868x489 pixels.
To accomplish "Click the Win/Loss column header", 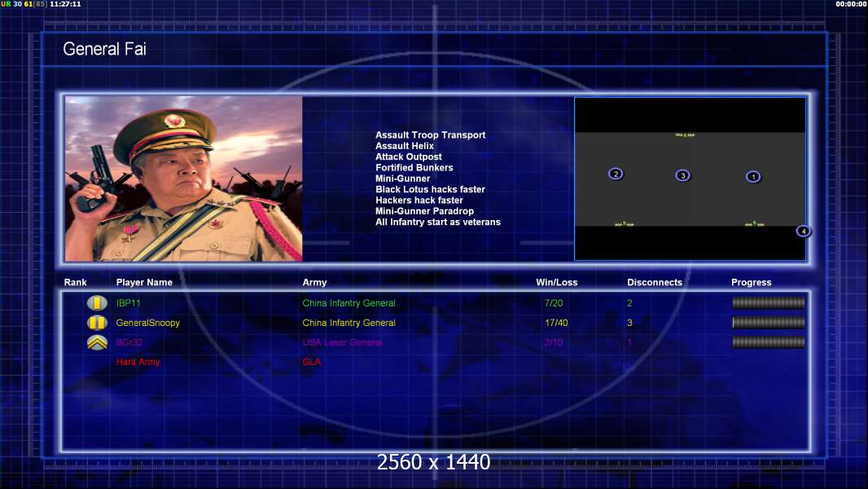I will pyautogui.click(x=556, y=283).
